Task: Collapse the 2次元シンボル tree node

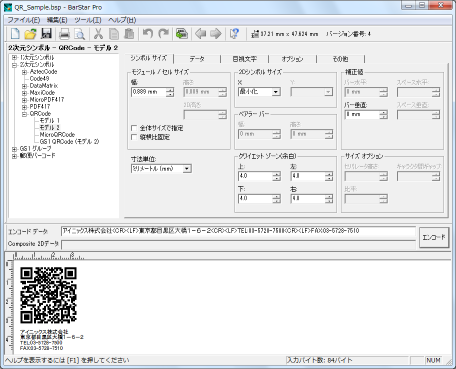Action: [14, 65]
